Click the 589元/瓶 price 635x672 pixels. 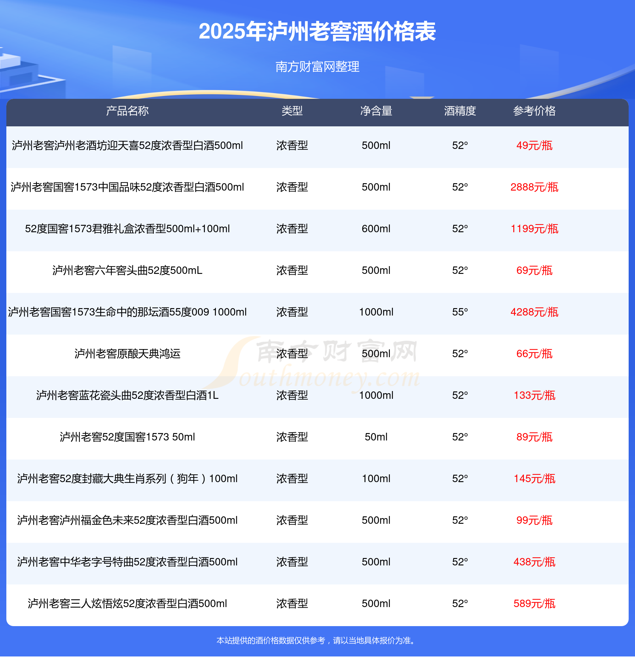point(534,604)
